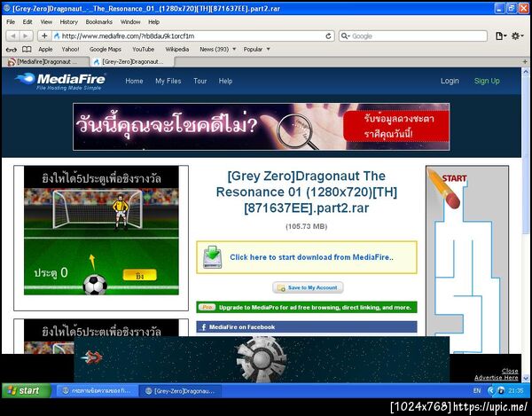Screen dimensions: 532x416
Task: Open MediaFire Help link in site header
Action: 225,81
